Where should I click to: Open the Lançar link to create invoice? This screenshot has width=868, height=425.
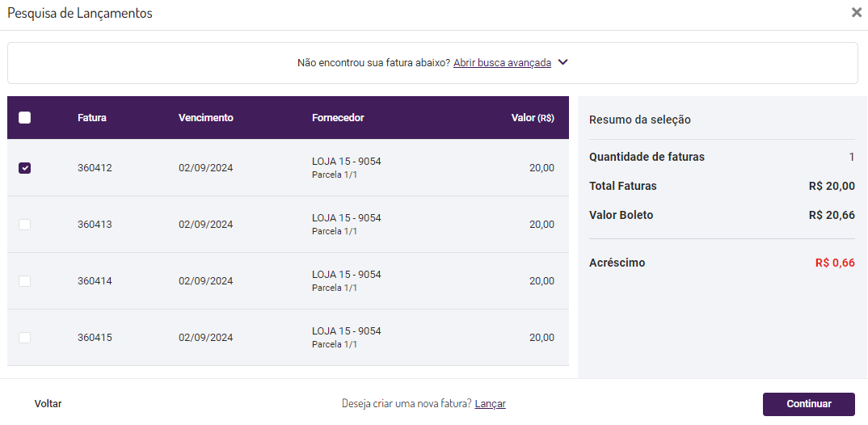[x=490, y=404]
